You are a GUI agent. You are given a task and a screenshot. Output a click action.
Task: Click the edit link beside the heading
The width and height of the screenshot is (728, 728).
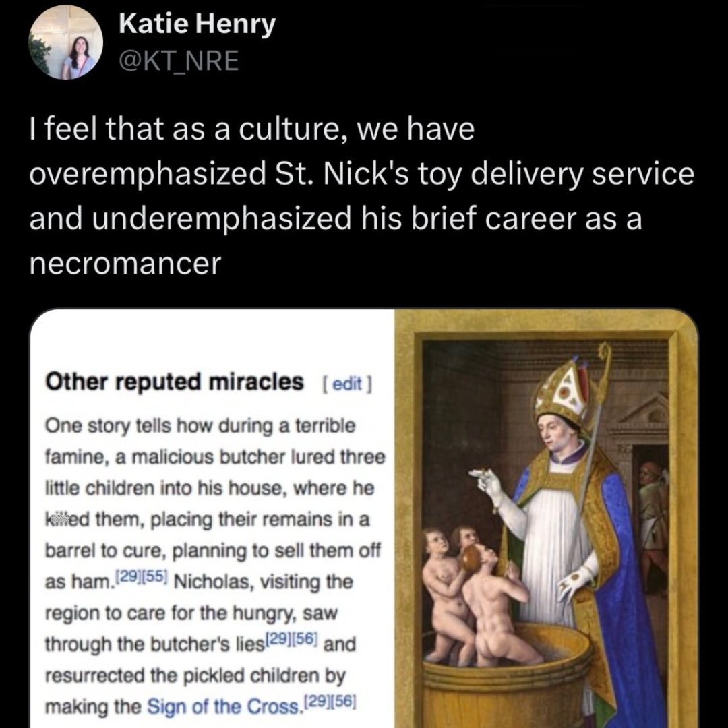(x=347, y=384)
